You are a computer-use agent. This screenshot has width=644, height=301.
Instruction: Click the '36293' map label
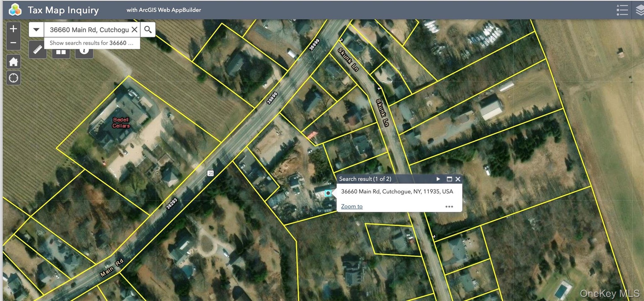point(171,204)
